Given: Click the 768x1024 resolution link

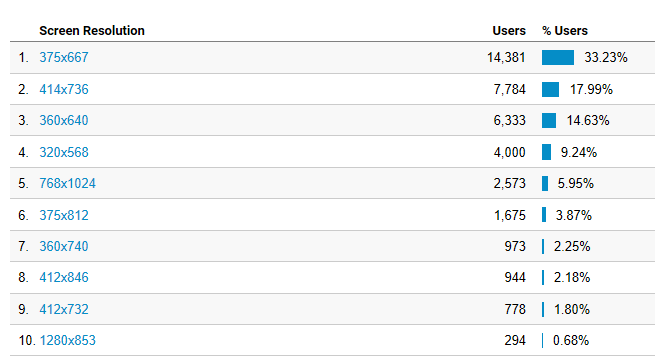Looking at the screenshot, I should (67, 183).
